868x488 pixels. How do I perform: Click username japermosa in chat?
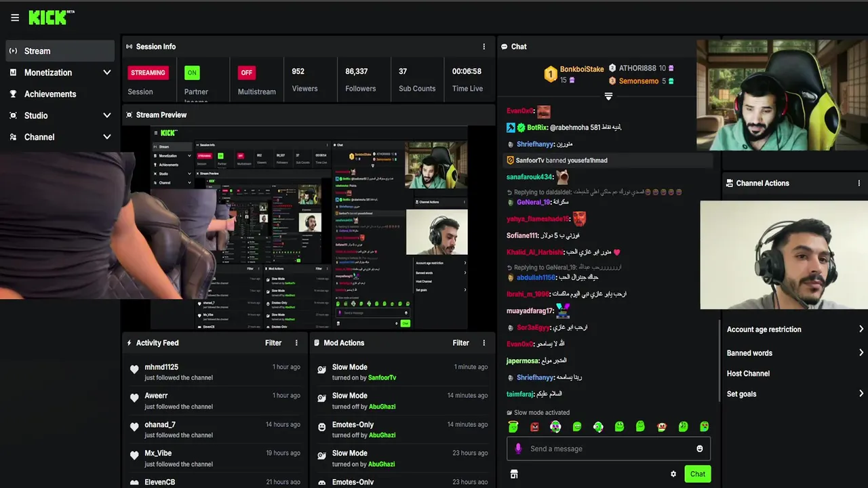523,361
